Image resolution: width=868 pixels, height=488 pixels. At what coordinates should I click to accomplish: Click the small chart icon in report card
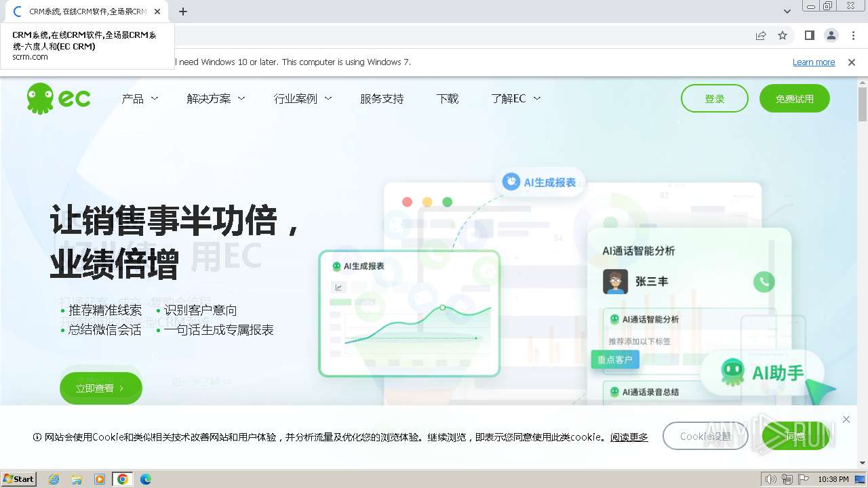[x=338, y=287]
